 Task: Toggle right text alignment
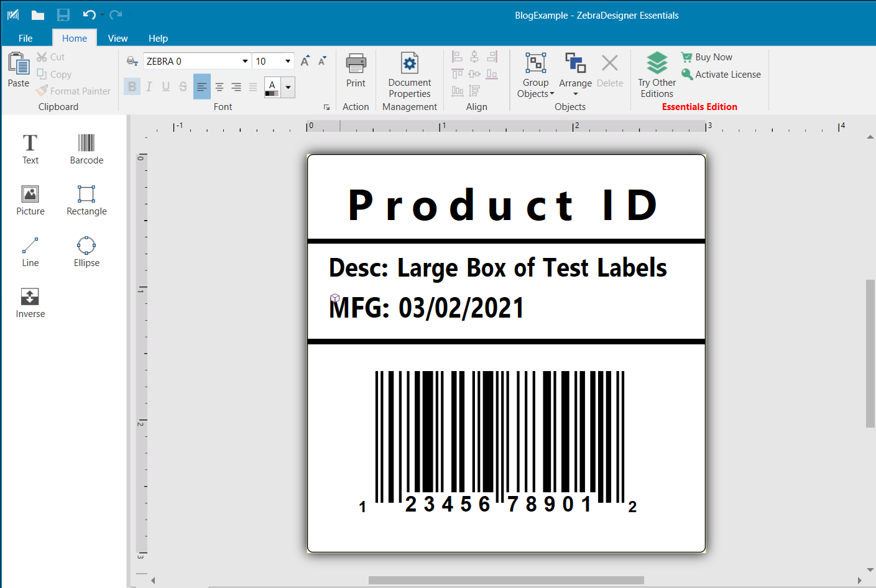point(236,87)
